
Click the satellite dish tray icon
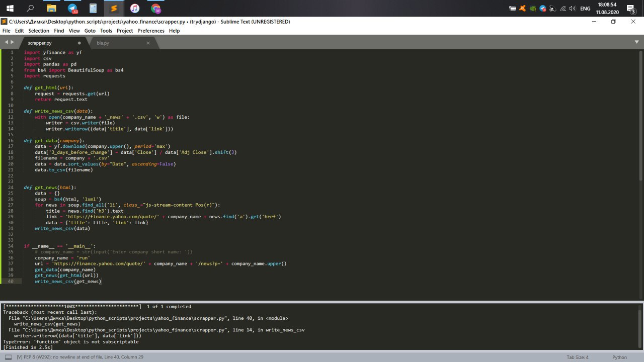[x=553, y=9]
